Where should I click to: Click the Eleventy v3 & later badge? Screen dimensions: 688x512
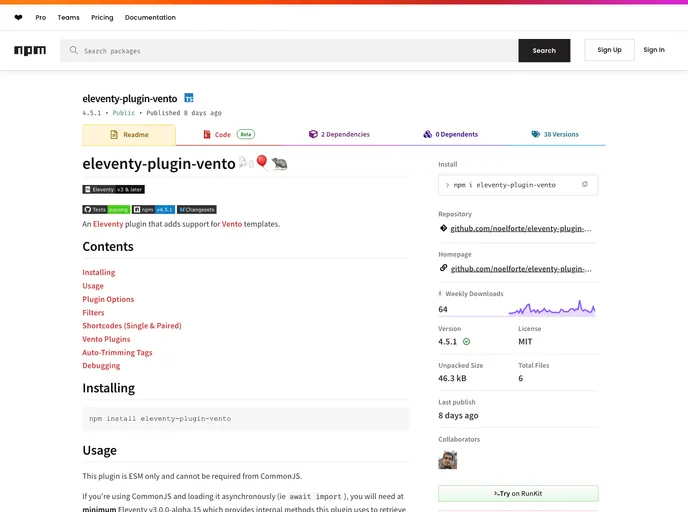[x=114, y=190]
